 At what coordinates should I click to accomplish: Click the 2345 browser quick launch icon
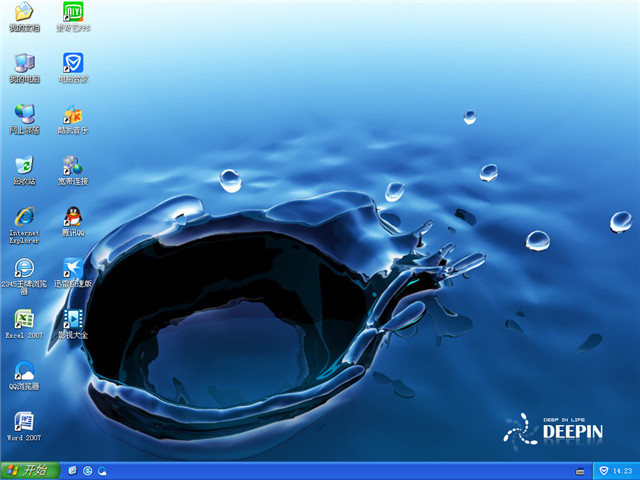pyautogui.click(x=87, y=471)
